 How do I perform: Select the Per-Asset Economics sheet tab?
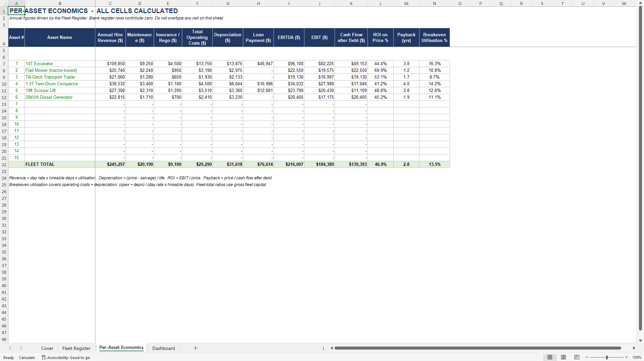121,348
